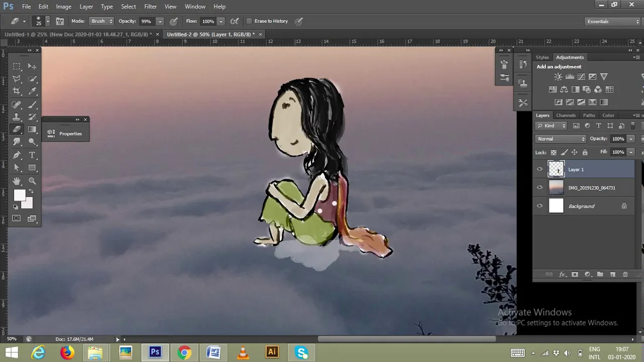The width and height of the screenshot is (644, 362).
Task: Add a Photo Filter adjustment
Action: pos(587,89)
